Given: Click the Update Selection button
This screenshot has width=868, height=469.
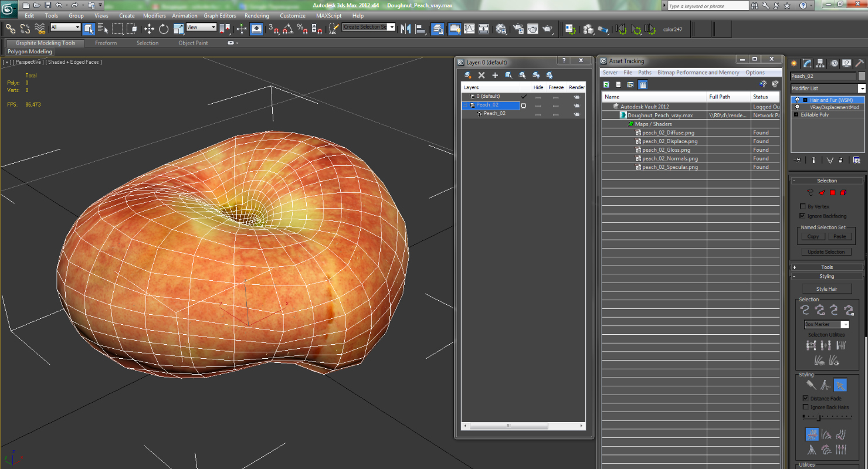Looking at the screenshot, I should 826,252.
